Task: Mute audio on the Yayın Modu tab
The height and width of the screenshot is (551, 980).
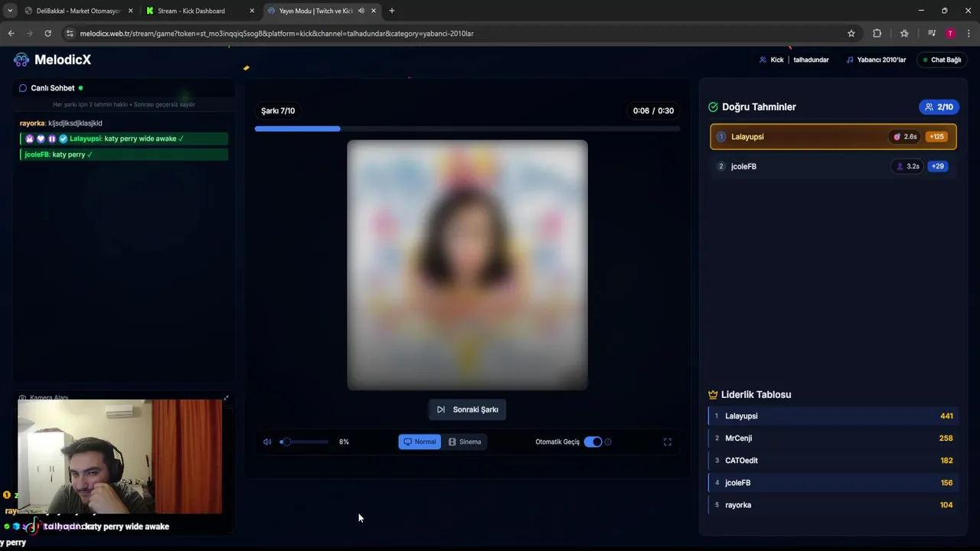Action: point(361,11)
